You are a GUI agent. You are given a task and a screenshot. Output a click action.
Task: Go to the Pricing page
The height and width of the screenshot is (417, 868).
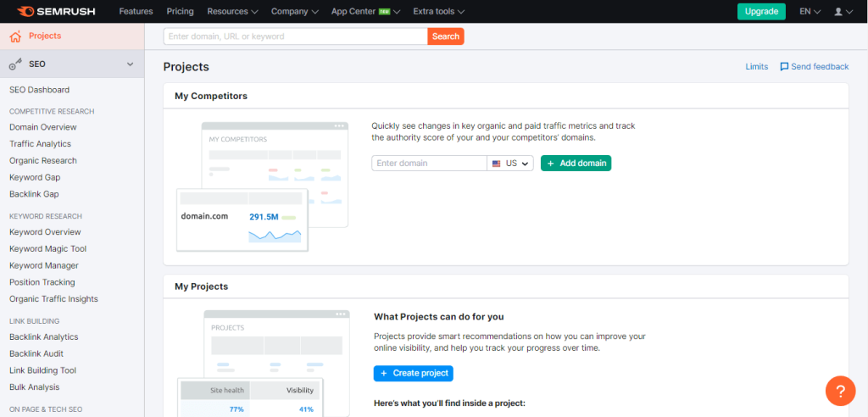[180, 11]
